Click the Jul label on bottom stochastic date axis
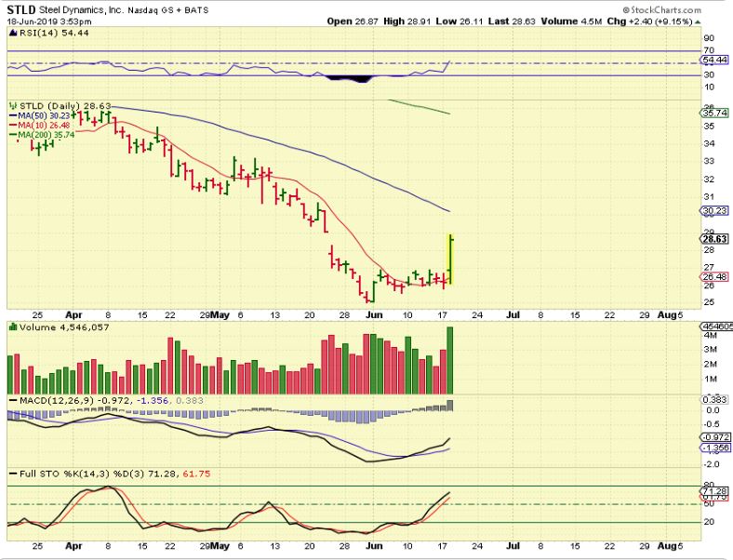This screenshot has width=733, height=560. (513, 545)
